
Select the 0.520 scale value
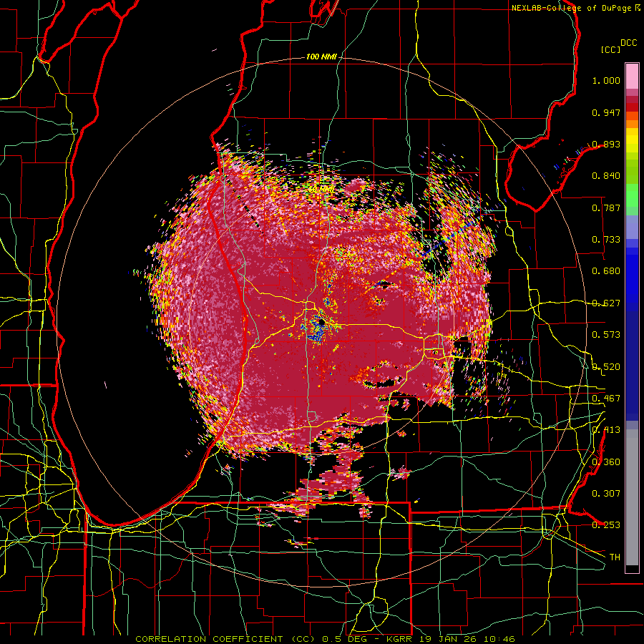pyautogui.click(x=606, y=366)
